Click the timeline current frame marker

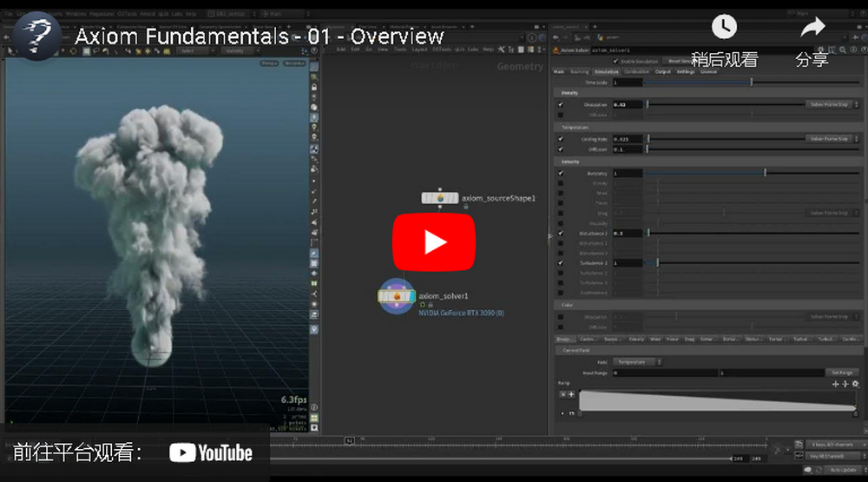tap(349, 440)
